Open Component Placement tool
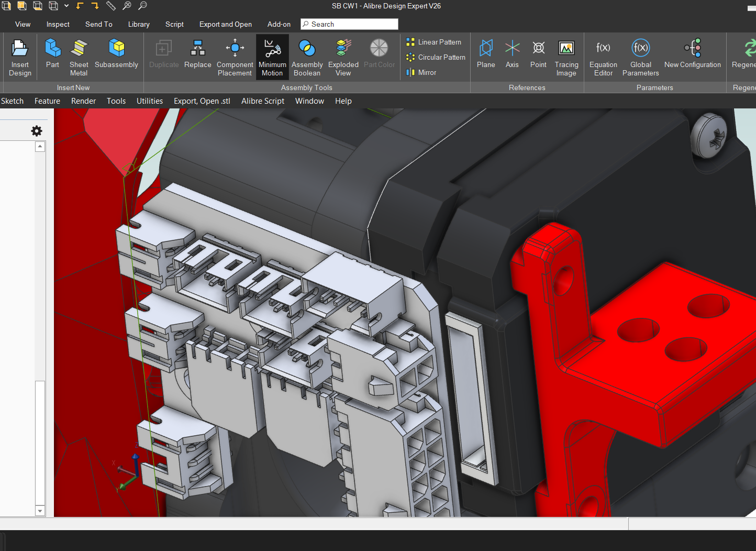The image size is (756, 551). (x=235, y=58)
